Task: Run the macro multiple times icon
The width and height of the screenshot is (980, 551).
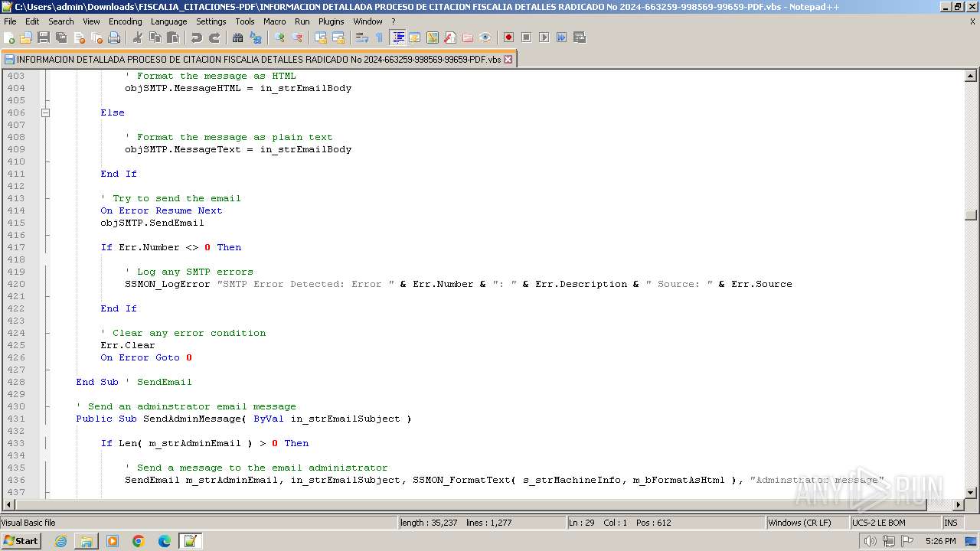Action: tap(562, 37)
